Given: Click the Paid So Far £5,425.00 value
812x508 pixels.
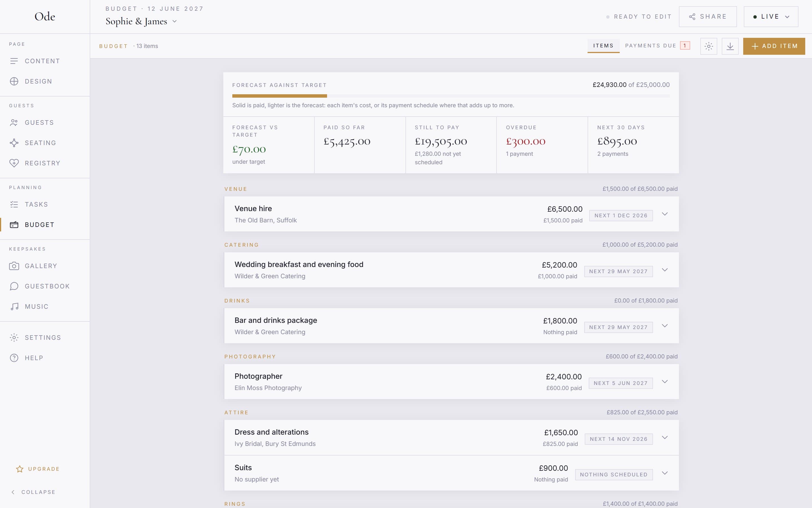Looking at the screenshot, I should [347, 141].
